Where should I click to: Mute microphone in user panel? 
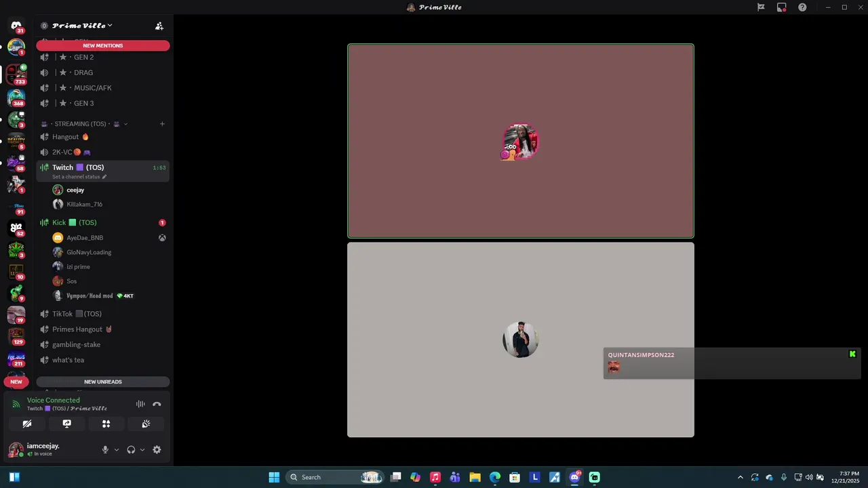pyautogui.click(x=105, y=449)
